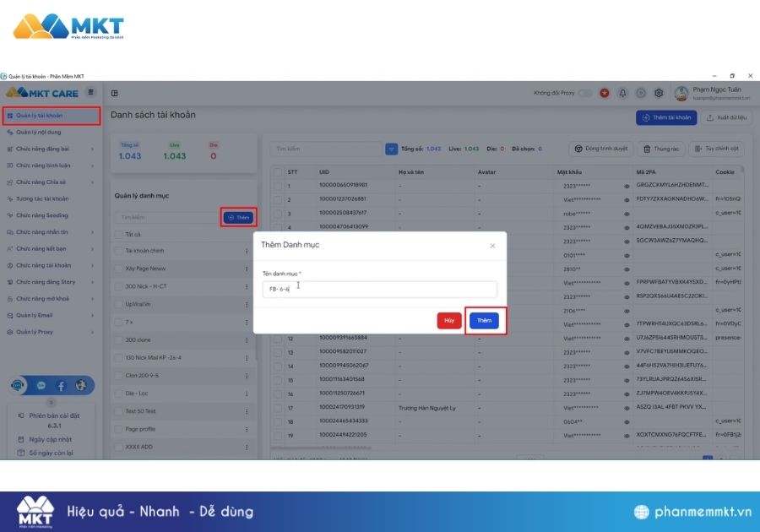Viewport: 760px width, 532px height.
Task: Check the Tất cả category checkbox
Action: tap(119, 234)
